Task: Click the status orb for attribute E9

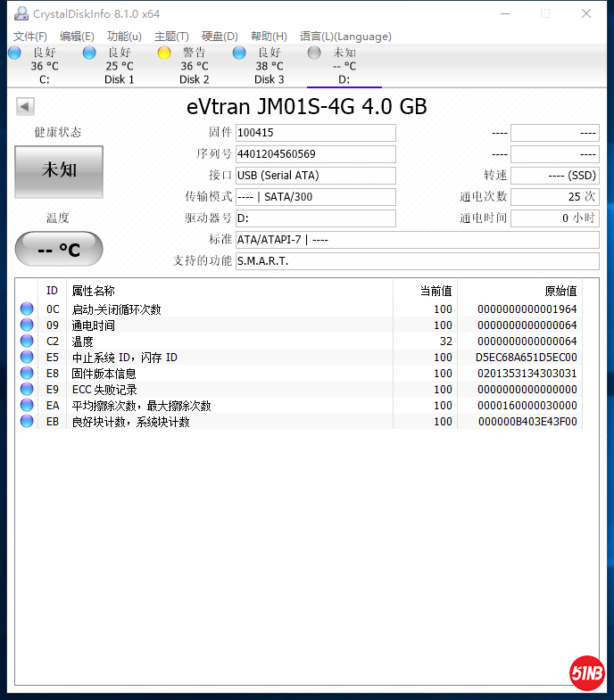Action: (27, 389)
